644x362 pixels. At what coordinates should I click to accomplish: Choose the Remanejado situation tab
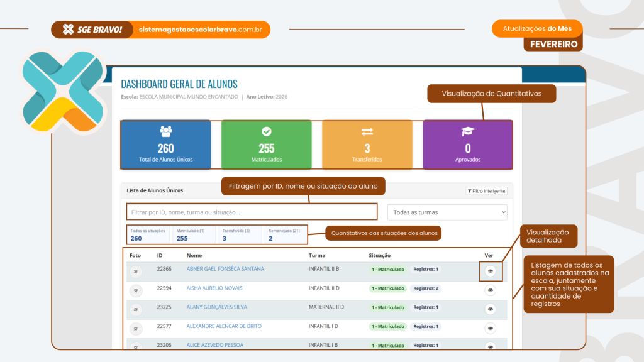click(x=284, y=234)
